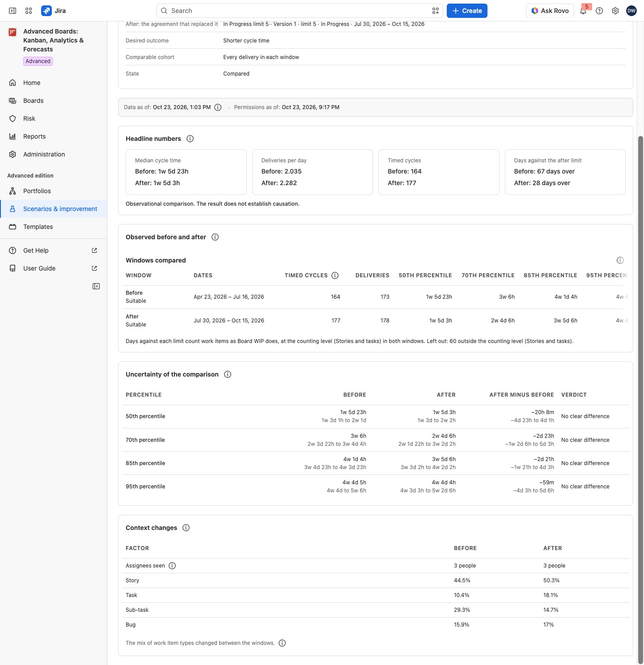The height and width of the screenshot is (665, 644).
Task: Select Scenarios & improvement in sidebar
Action: [x=54, y=209]
